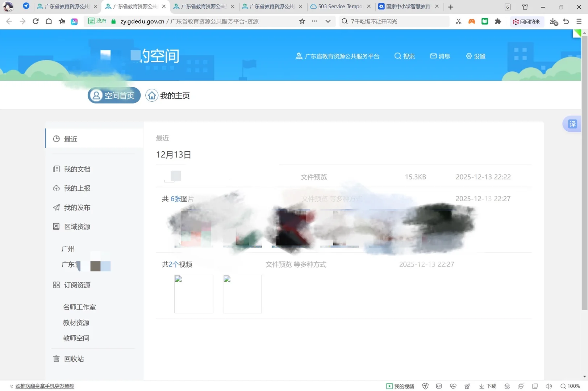Viewport: 588px width, 391px height.
Task: Select 我的主页 navigation item
Action: [167, 95]
